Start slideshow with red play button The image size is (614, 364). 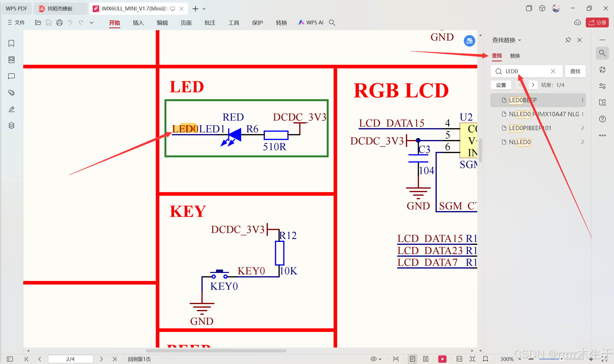coord(442,359)
